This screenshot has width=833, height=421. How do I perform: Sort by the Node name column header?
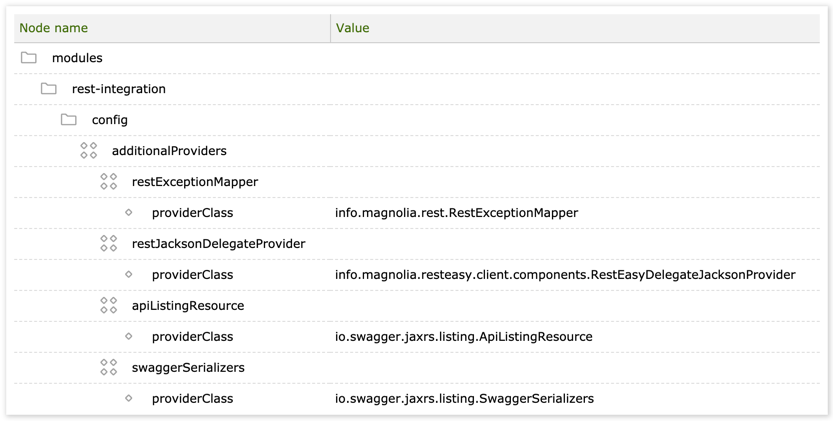pos(54,28)
